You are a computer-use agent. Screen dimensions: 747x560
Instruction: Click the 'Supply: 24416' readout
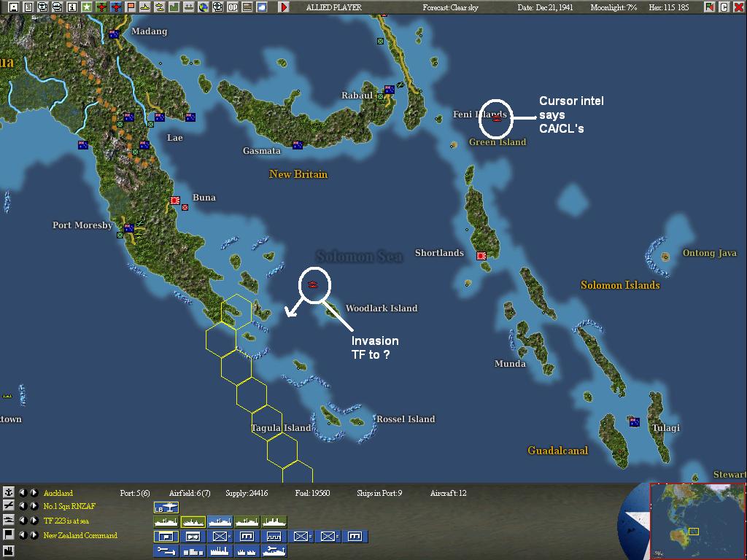point(247,493)
